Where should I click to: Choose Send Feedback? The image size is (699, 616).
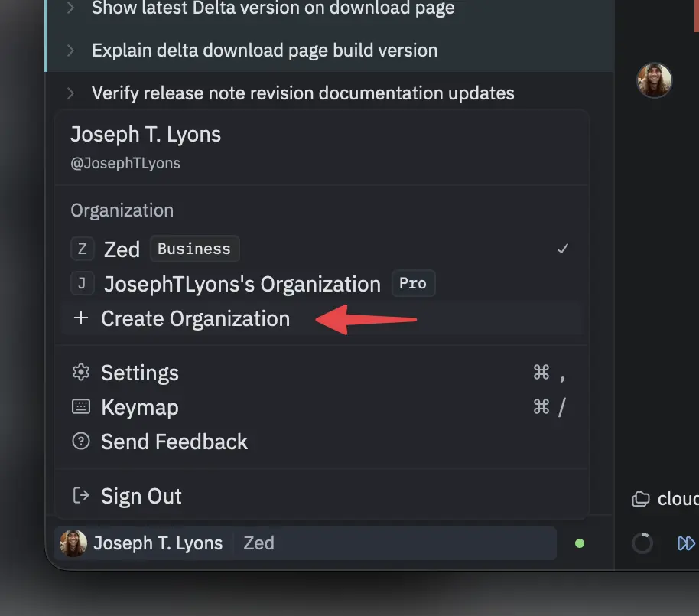(322, 442)
